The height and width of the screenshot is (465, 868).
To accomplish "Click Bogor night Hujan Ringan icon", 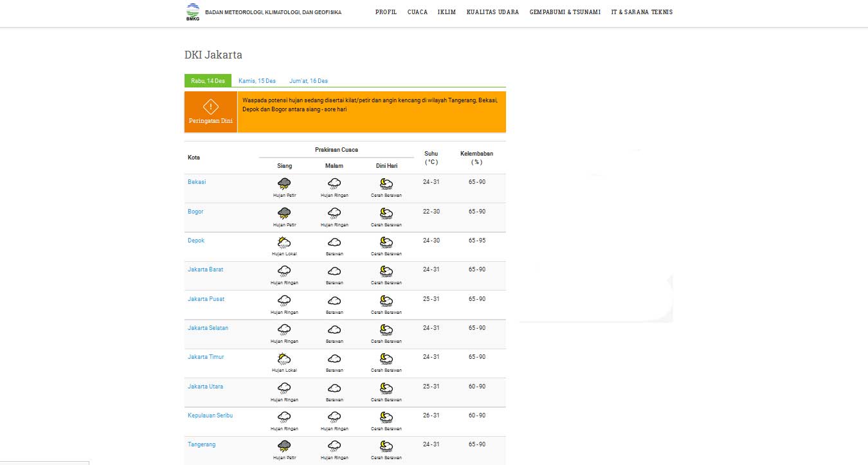I will (x=334, y=213).
